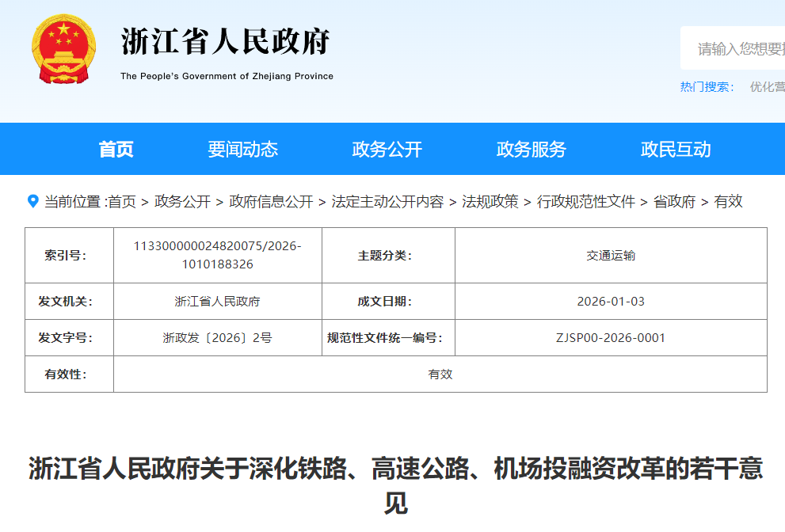
Task: Select the 省政府 breadcrumb link
Action: (674, 202)
